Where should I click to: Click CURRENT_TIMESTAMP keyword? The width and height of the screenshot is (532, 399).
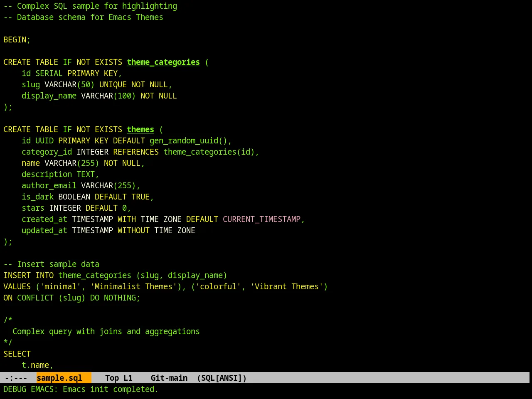[x=261, y=219]
